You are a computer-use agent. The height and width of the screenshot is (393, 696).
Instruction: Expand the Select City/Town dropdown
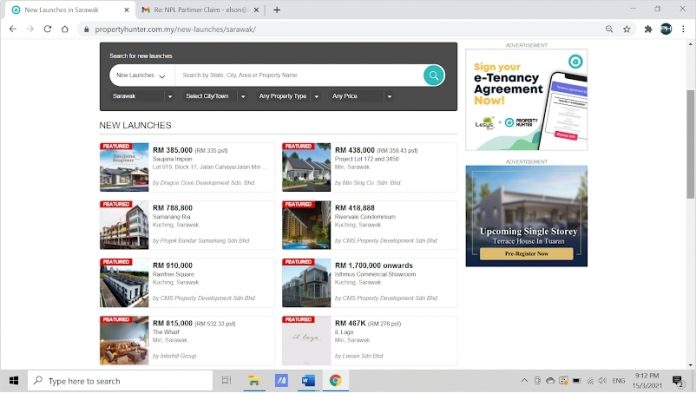tap(215, 96)
